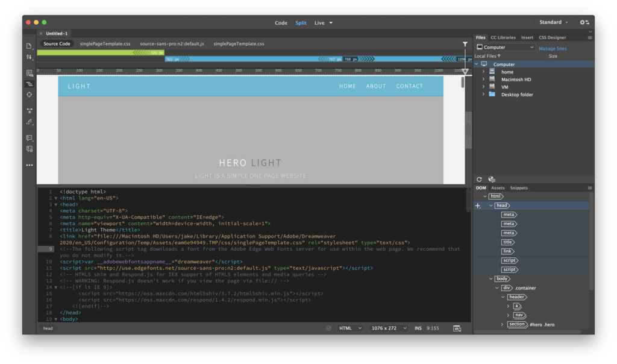Click the preview in browser status icon
617x364 pixels.
point(457,328)
